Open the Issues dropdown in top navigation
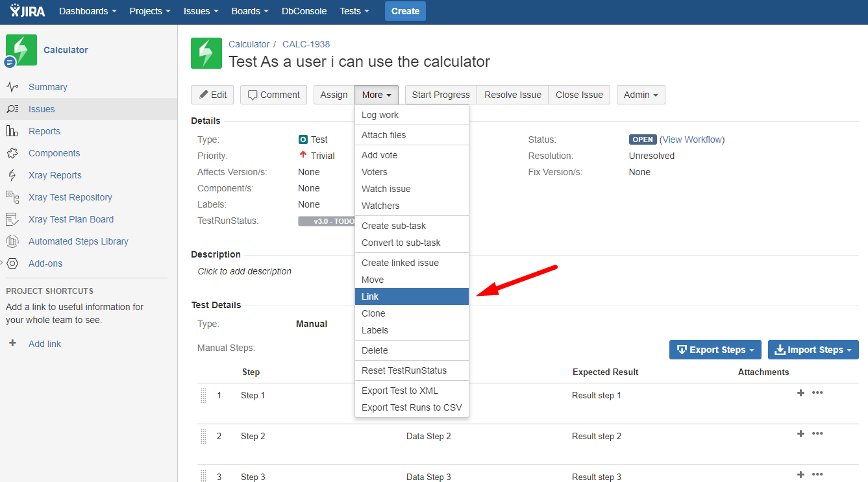 coord(201,11)
